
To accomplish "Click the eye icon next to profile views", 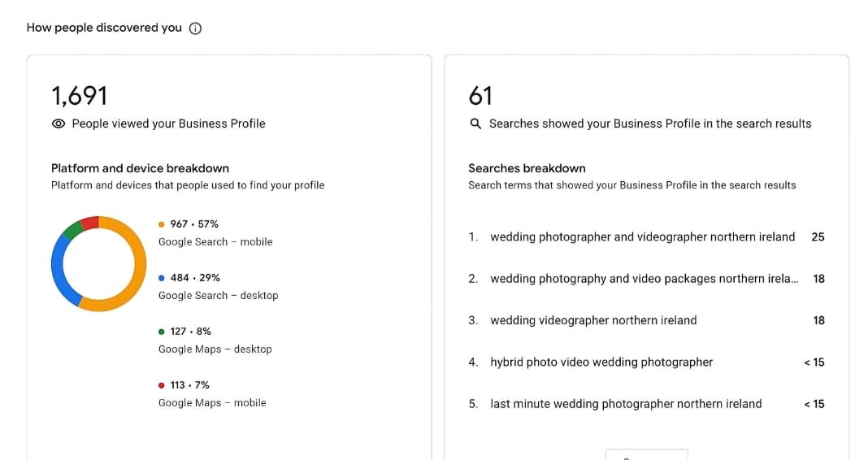I will click(59, 124).
